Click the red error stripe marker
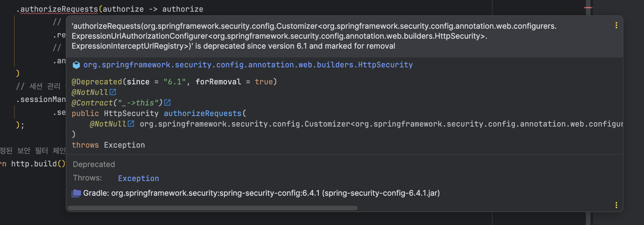The width and height of the screenshot is (644, 225). click(x=588, y=7)
